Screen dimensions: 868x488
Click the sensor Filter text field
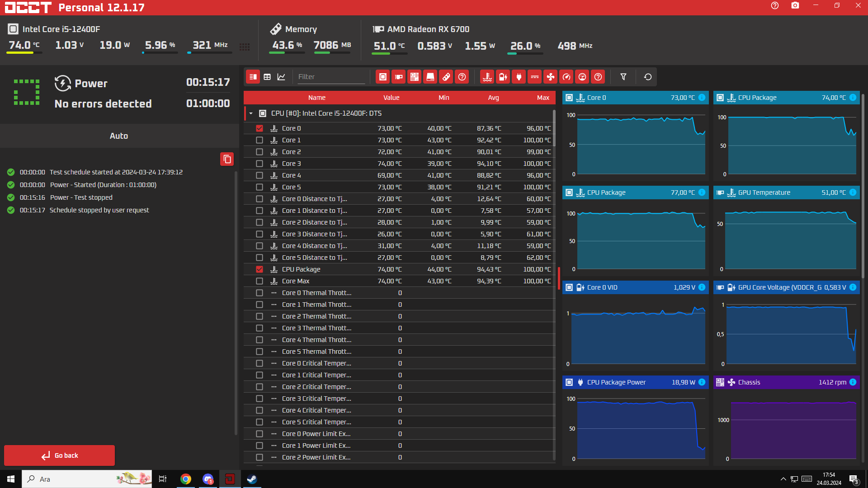[x=330, y=77]
